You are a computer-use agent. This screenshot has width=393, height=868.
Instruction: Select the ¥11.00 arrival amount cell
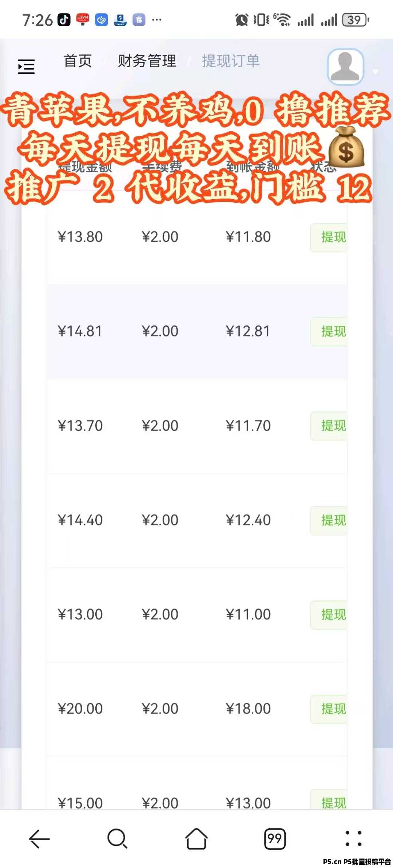click(x=248, y=615)
